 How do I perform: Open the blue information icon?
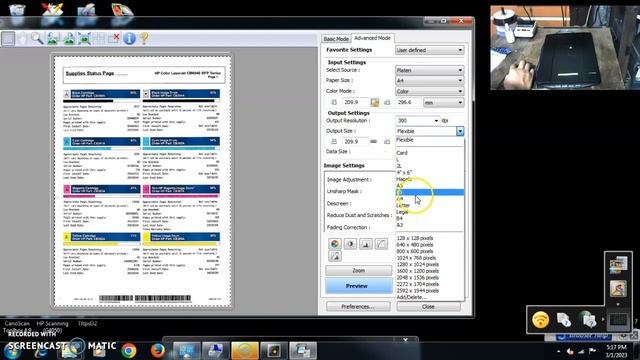click(129, 38)
